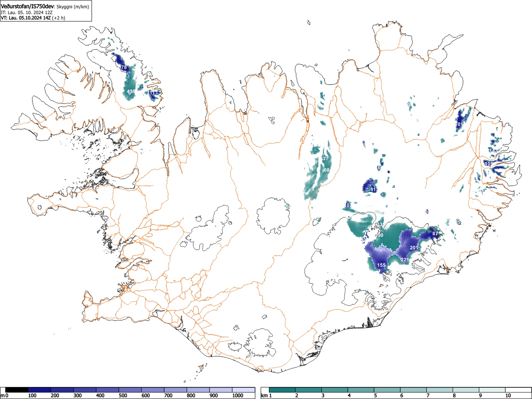Click the "78" value in the Westfjords
Screen dimensions: 532x399
123,67
